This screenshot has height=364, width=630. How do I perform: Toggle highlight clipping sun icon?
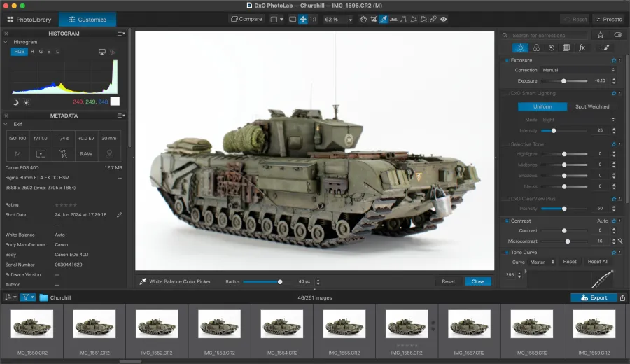point(26,102)
